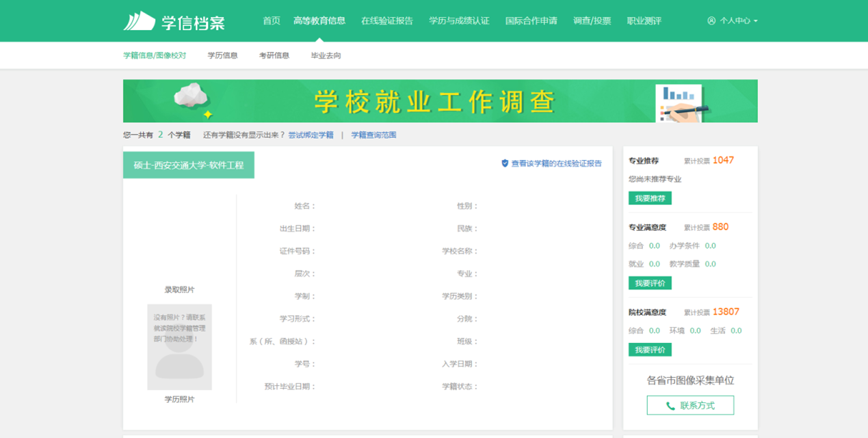Click the 学籍查询范围 link

point(373,135)
